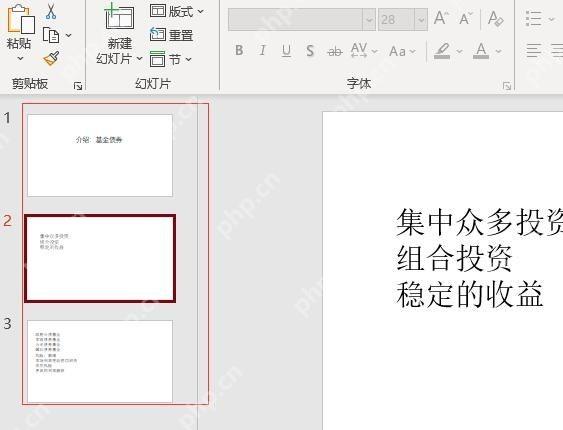Toggle text shadow S button
This screenshot has width=563, height=430.
(310, 51)
